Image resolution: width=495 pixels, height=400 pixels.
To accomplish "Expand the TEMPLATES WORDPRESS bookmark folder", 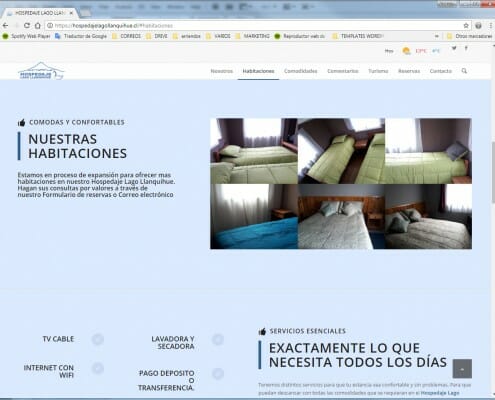I will (358, 36).
